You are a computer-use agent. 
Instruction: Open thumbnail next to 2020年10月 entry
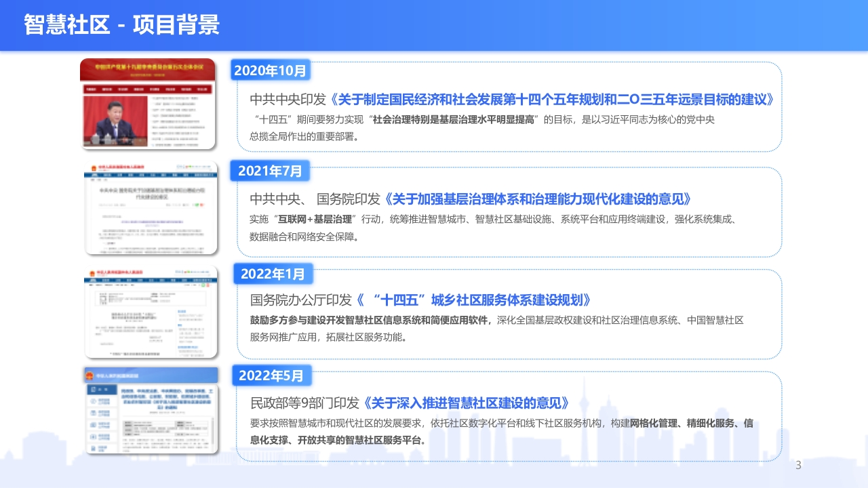148,103
